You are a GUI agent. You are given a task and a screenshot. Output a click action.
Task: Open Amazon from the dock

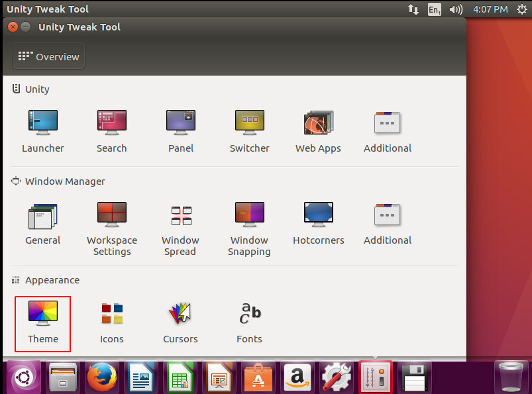297,377
